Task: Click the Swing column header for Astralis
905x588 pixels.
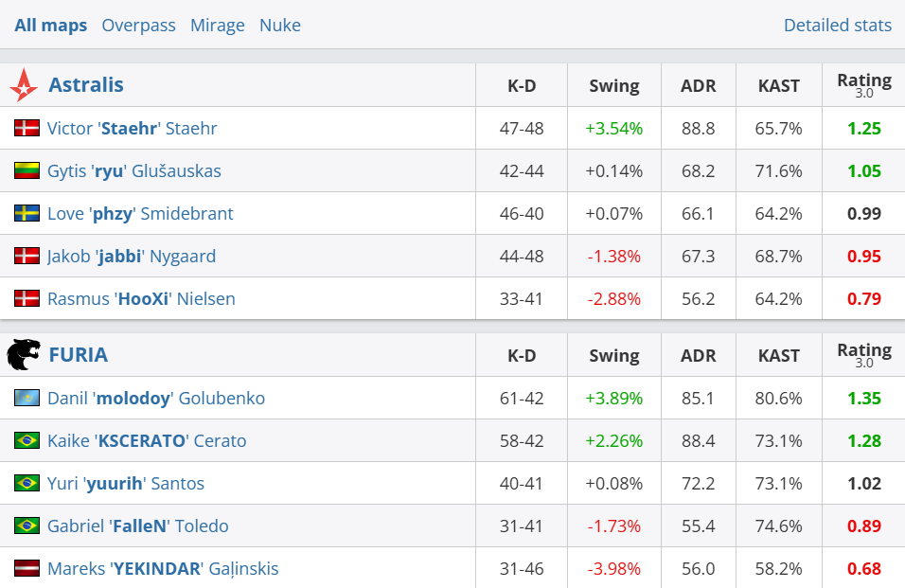Action: click(x=613, y=86)
